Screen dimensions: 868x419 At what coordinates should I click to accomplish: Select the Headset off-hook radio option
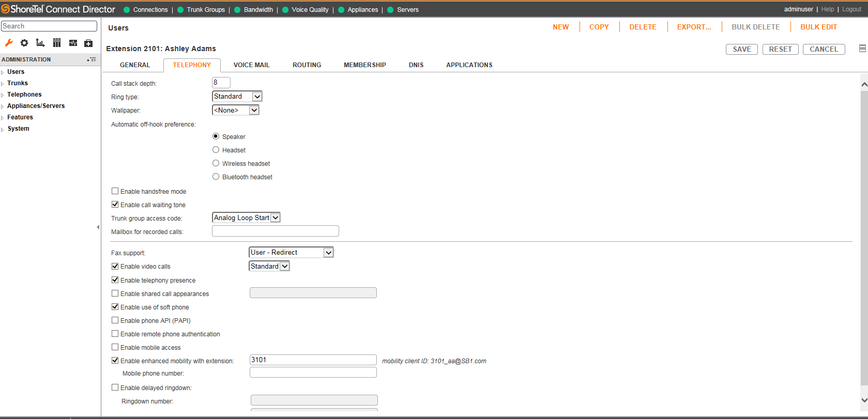coord(216,150)
